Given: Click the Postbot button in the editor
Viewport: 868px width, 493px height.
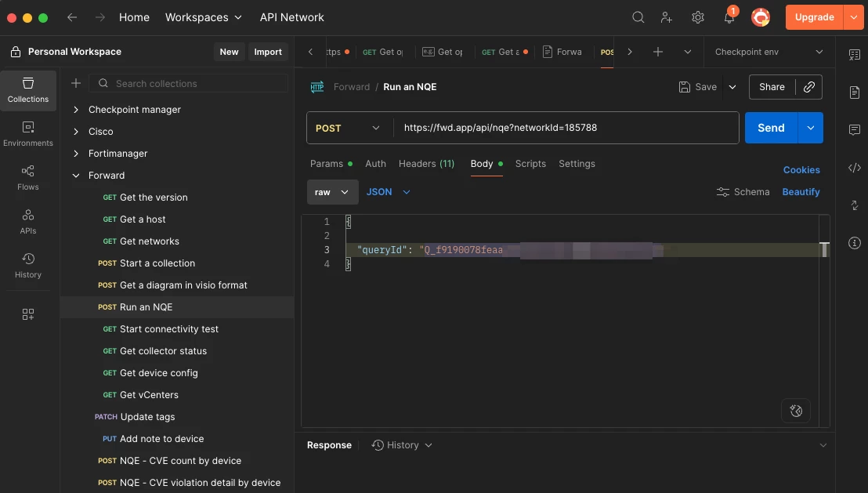Looking at the screenshot, I should click(x=795, y=411).
